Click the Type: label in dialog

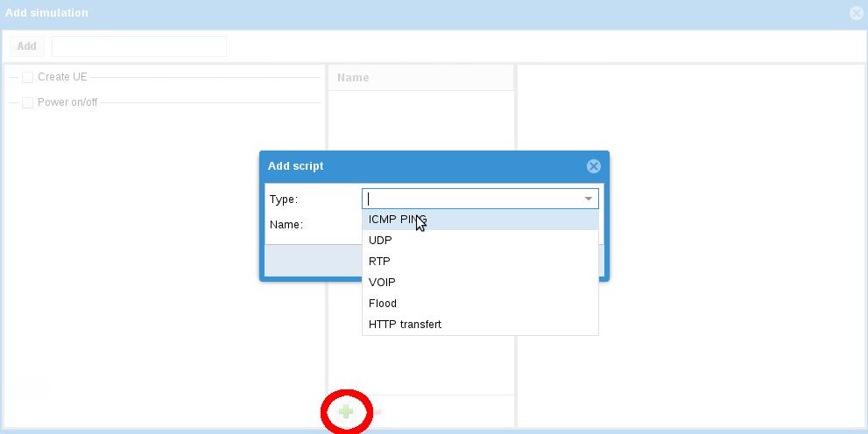click(x=284, y=199)
